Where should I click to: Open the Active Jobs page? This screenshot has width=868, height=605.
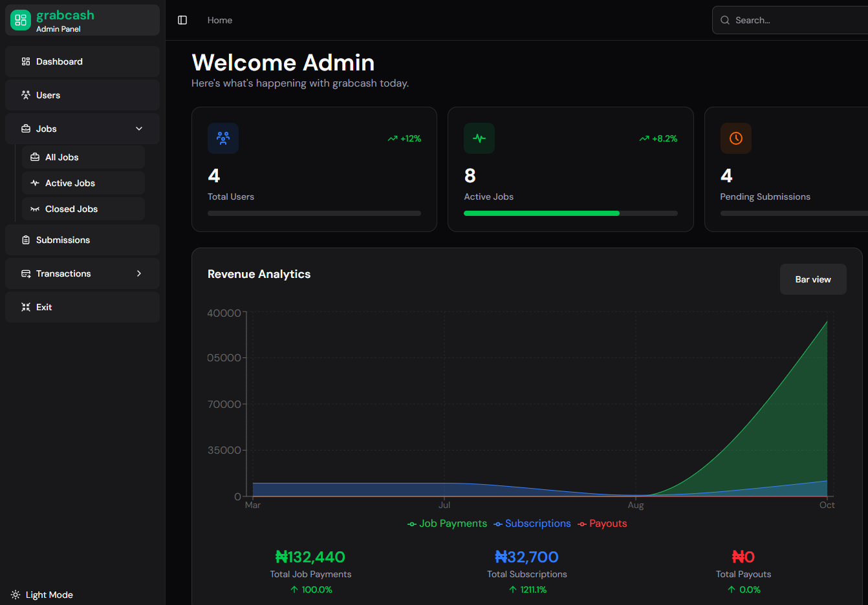coord(70,183)
